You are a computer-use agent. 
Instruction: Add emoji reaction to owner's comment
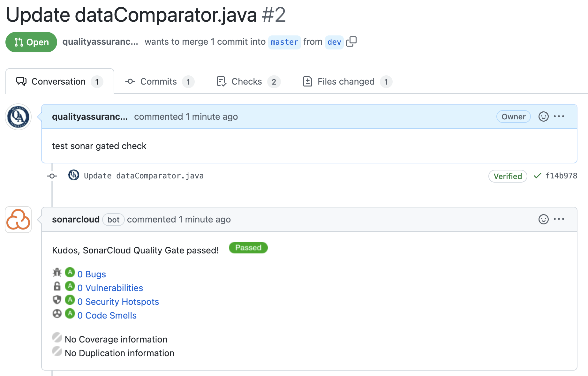point(543,117)
